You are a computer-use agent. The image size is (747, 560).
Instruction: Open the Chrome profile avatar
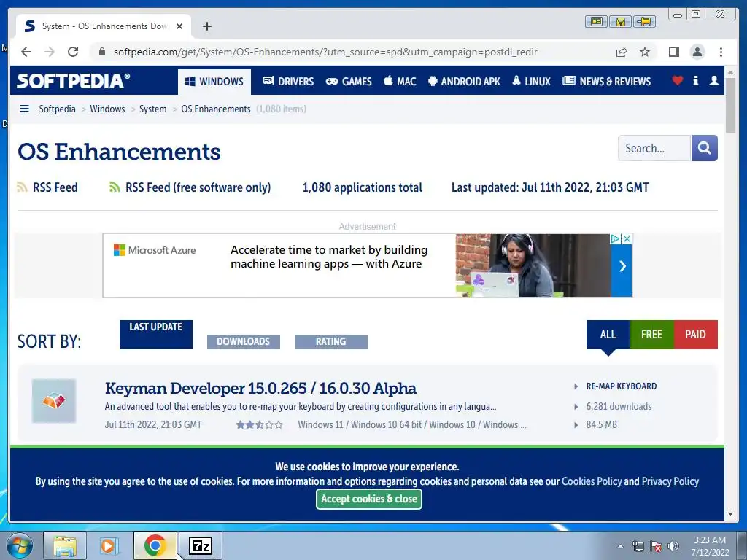point(697,52)
